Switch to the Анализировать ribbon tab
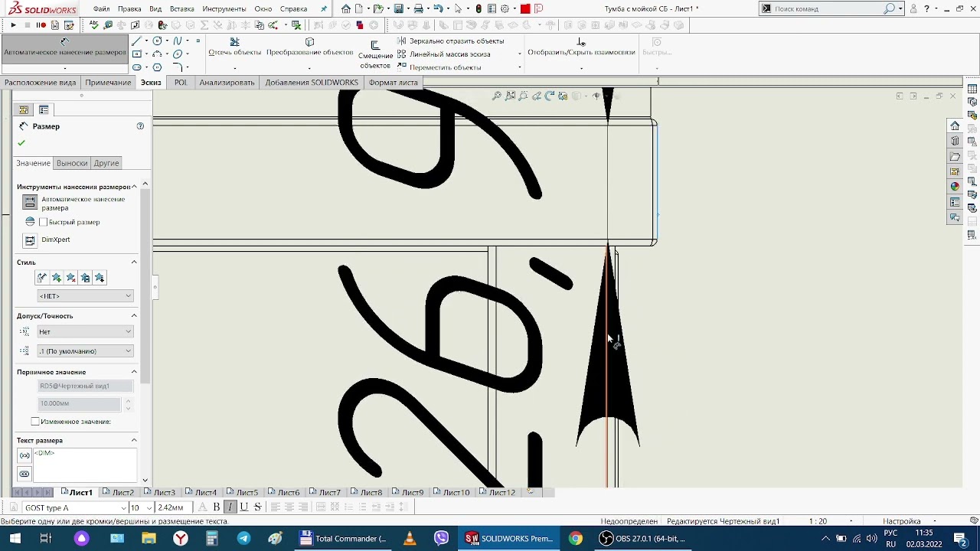The height and width of the screenshot is (551, 980). click(x=227, y=83)
